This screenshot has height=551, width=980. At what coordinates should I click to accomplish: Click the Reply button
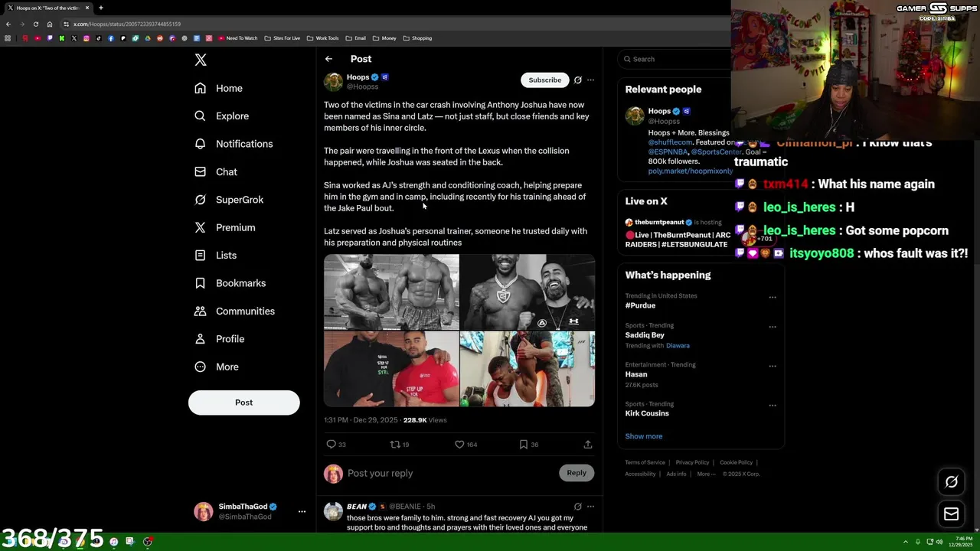(x=577, y=473)
